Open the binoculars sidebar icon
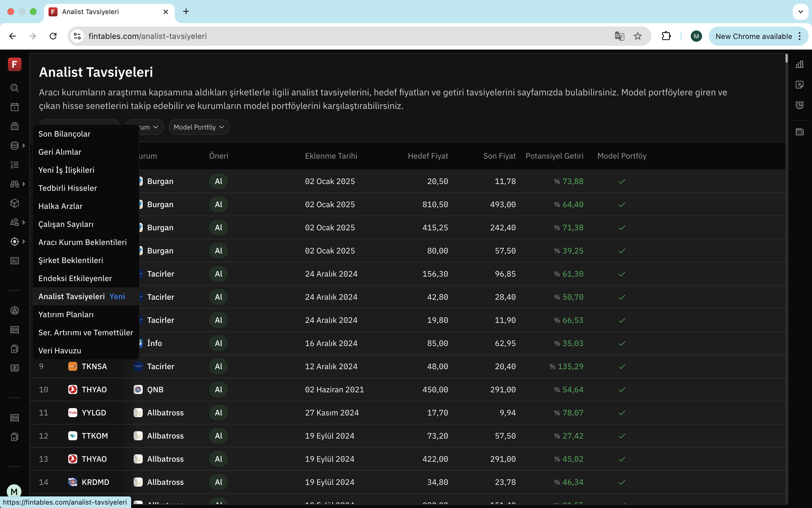This screenshot has height=508, width=812. click(x=14, y=184)
